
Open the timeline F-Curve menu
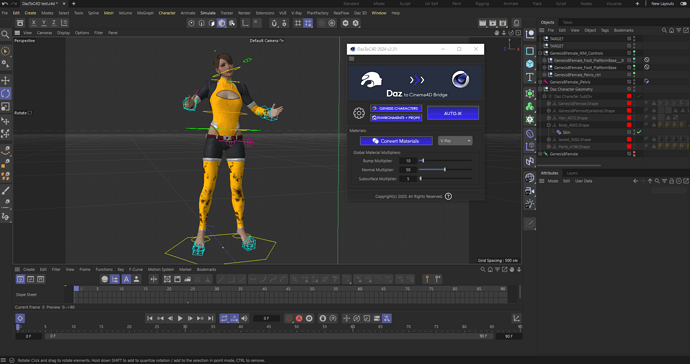136,269
